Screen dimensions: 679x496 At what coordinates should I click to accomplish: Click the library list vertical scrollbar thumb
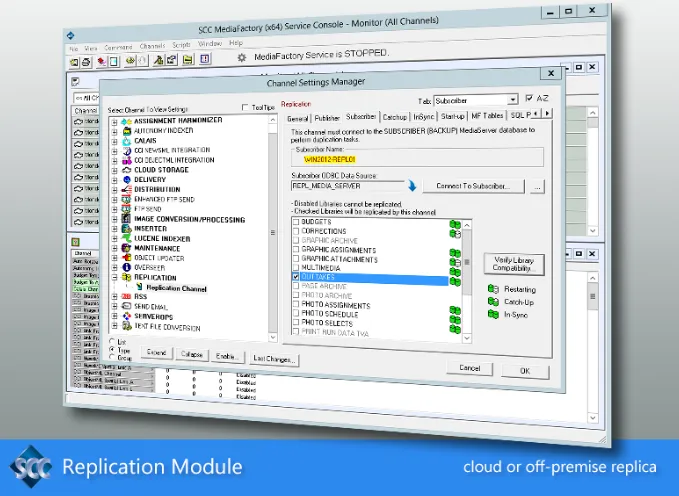[x=467, y=262]
